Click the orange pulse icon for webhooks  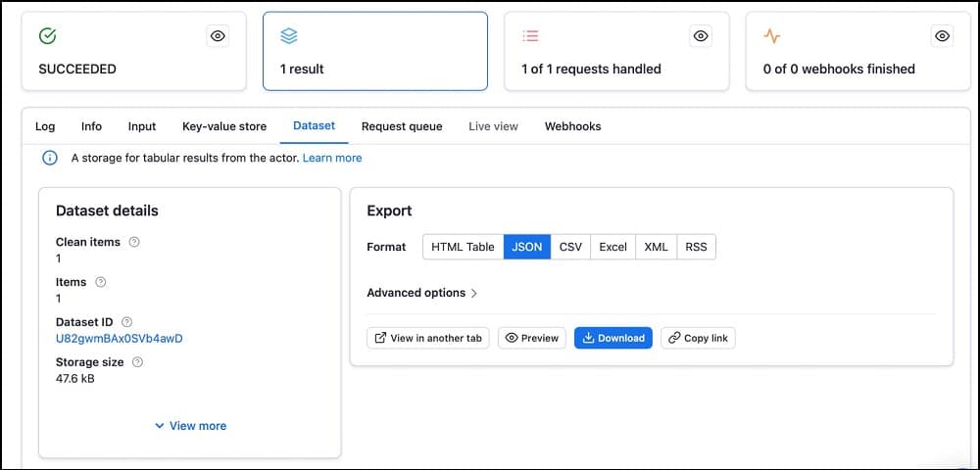pyautogui.click(x=772, y=36)
